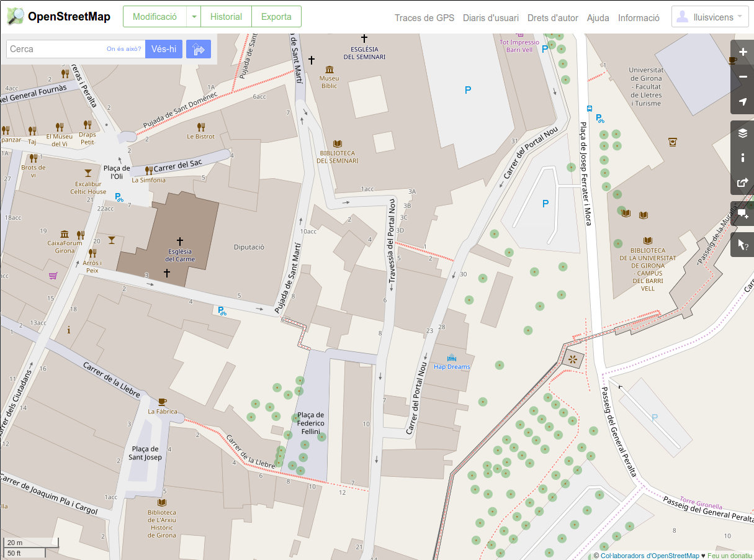Screen dimensions: 754x560
Task: Click the Tot Impressio shop icon
Action: tap(519, 35)
